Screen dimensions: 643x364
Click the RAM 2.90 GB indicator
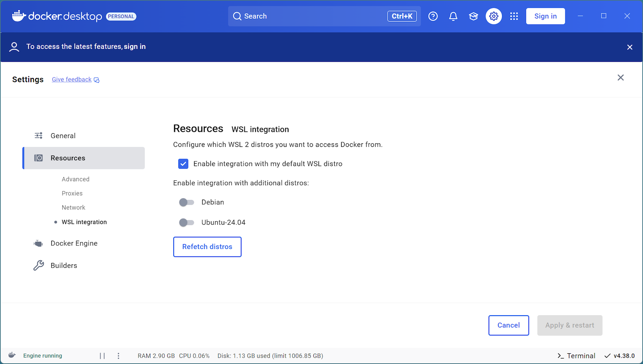point(156,356)
